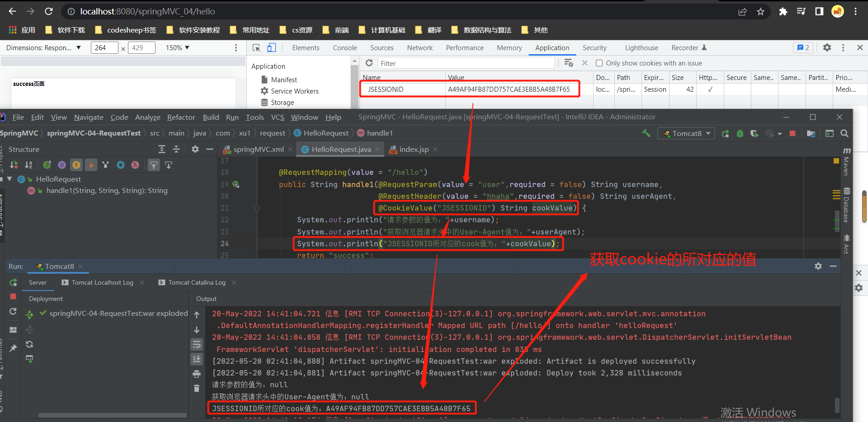868x422 pixels.
Task: Open the 150% zoom dropdown
Action: 178,47
